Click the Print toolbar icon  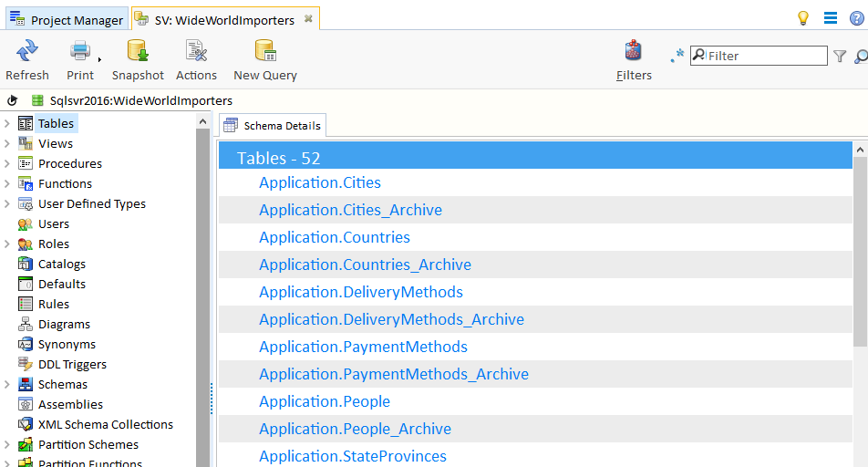79,51
